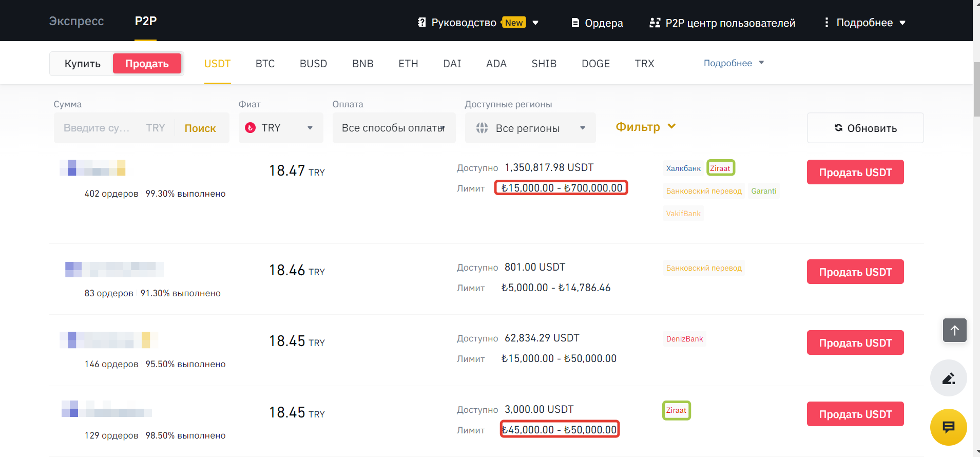980x457 pixels.
Task: Click the P2P user center icon
Action: [x=655, y=23]
